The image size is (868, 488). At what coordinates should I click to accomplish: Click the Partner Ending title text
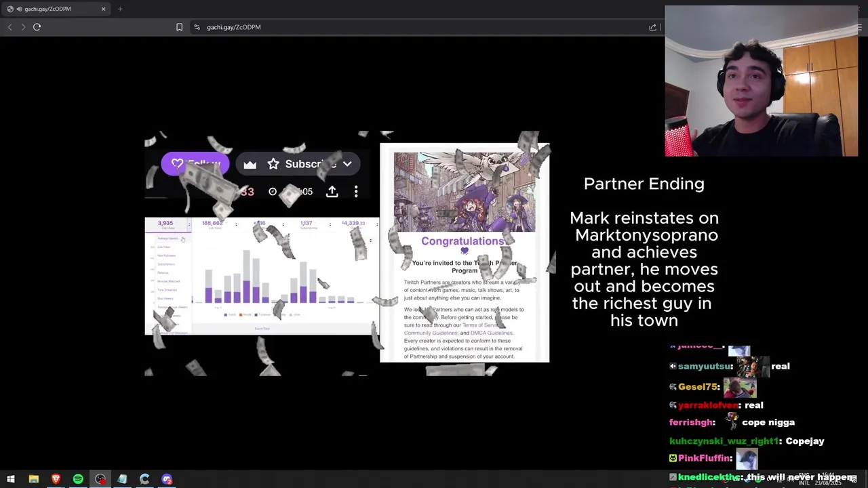(x=644, y=184)
